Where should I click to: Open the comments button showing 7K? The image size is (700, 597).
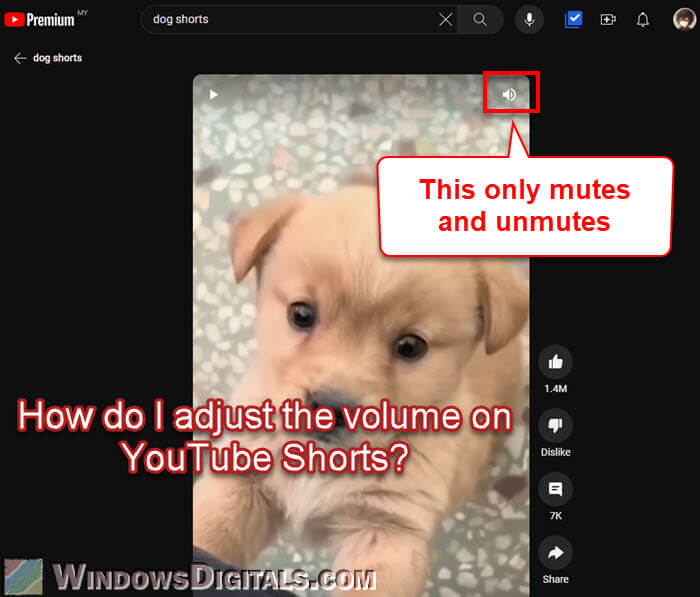coord(555,489)
